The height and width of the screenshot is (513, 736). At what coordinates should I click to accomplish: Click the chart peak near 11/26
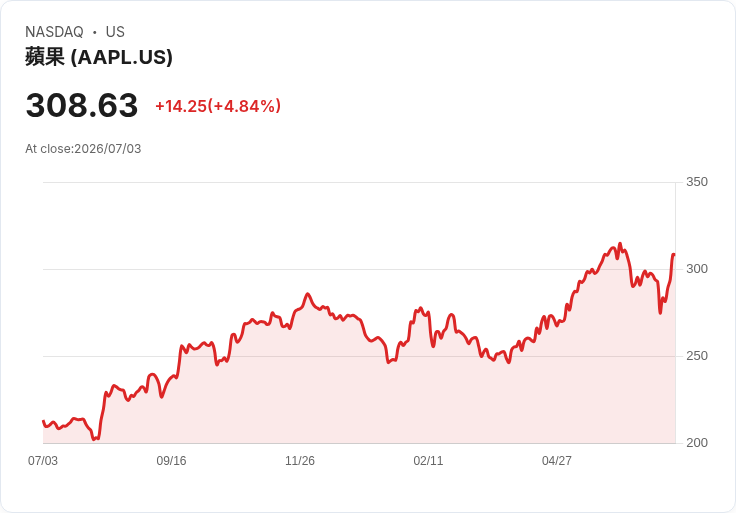308,294
